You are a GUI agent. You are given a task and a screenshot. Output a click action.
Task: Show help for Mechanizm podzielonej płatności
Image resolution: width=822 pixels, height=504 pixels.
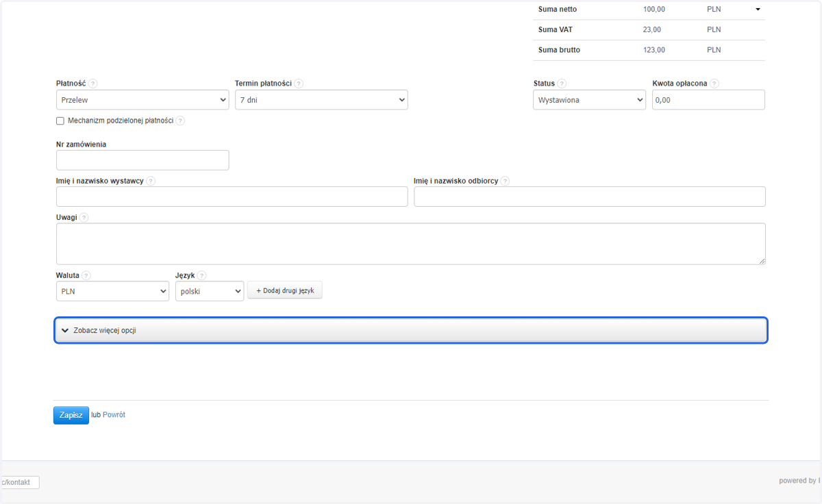pos(180,121)
